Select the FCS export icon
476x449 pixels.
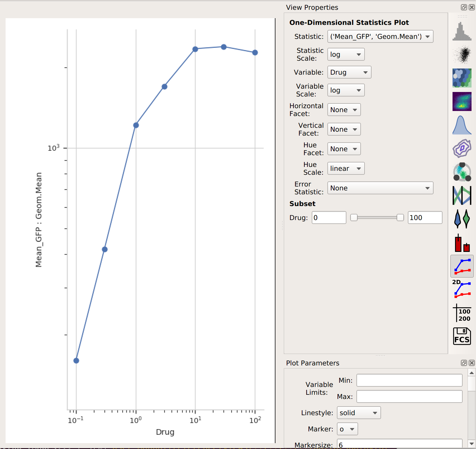click(462, 336)
